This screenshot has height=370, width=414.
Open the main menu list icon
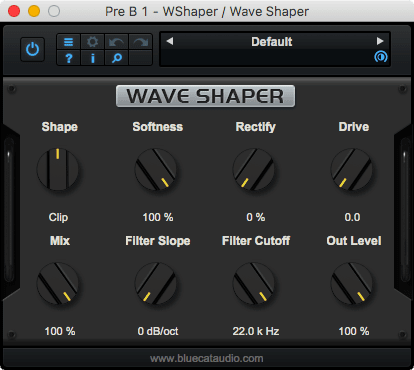[69, 42]
